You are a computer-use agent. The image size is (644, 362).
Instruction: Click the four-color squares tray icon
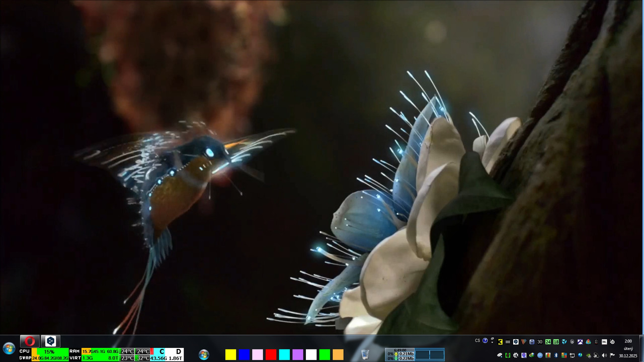pos(564,355)
